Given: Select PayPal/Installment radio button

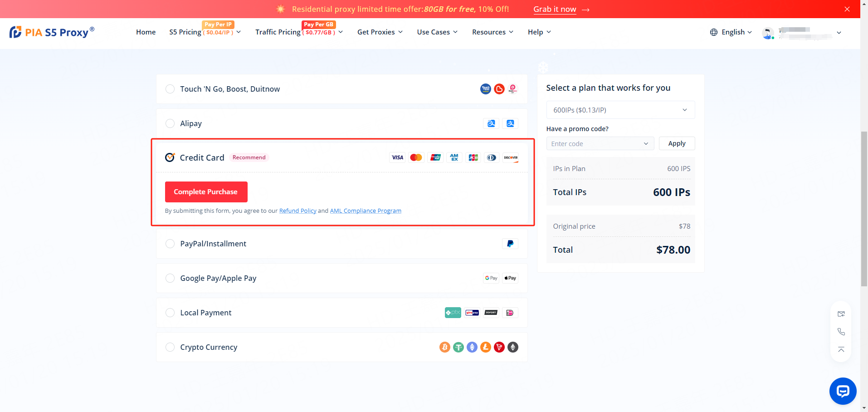Looking at the screenshot, I should 170,244.
